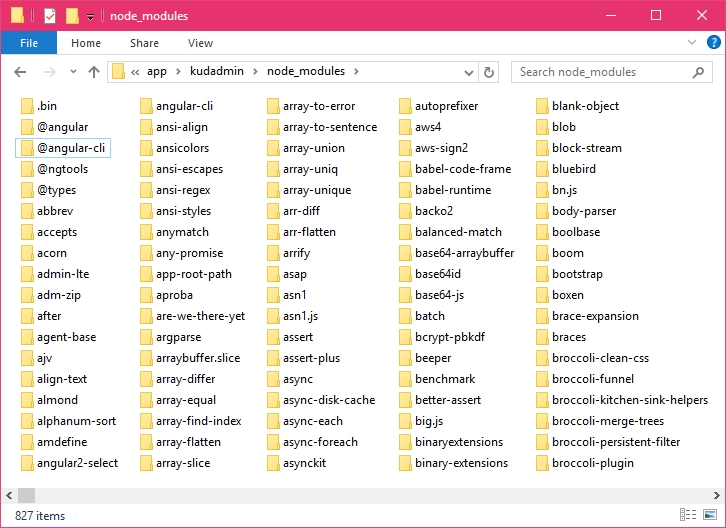Select the asn1.js folder
726x528 pixels.
[x=293, y=316]
